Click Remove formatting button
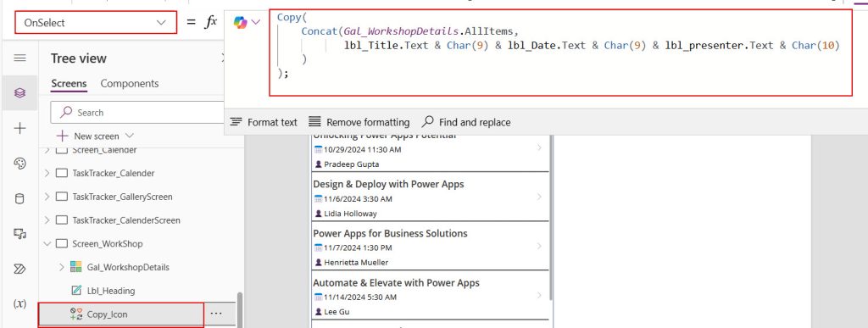868x328 pixels. (359, 122)
